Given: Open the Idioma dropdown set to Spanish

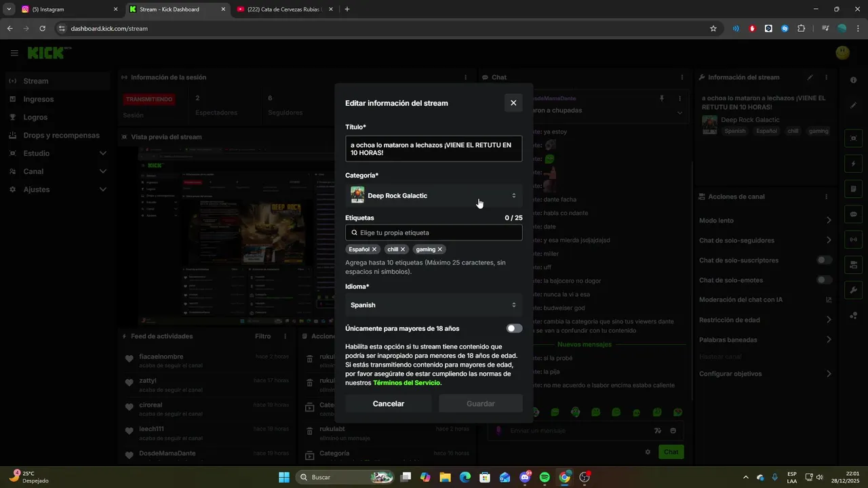Looking at the screenshot, I should tap(433, 305).
